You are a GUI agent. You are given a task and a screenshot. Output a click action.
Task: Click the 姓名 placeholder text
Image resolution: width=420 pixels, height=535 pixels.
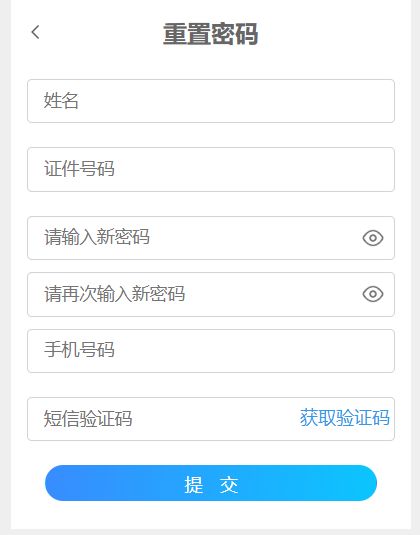coord(61,101)
